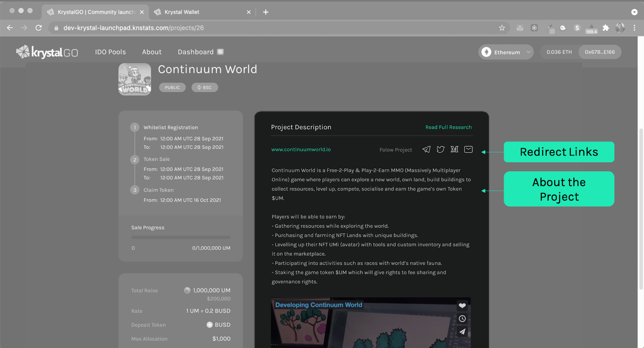The image size is (644, 348).
Task: Open the Medium icon link
Action: [x=454, y=149]
